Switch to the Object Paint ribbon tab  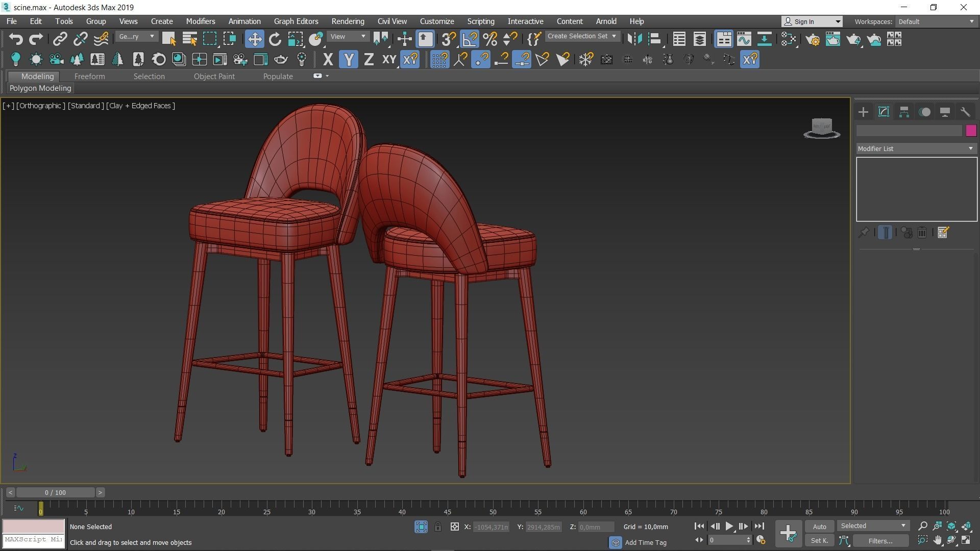(214, 77)
